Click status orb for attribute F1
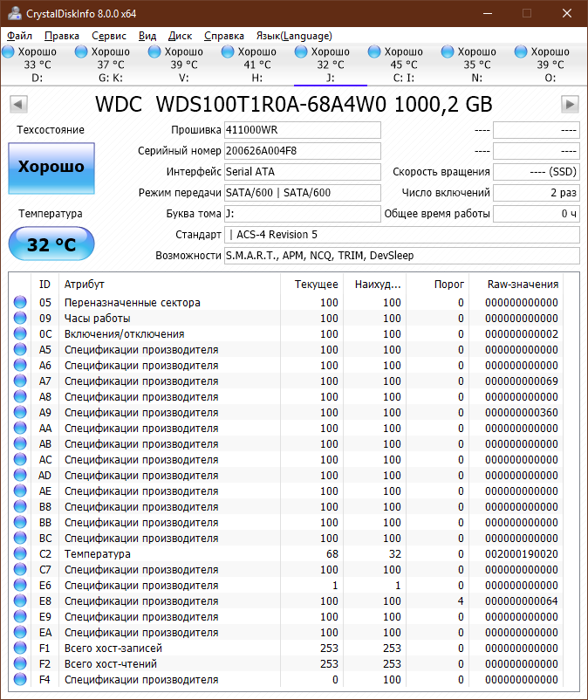 pyautogui.click(x=20, y=648)
